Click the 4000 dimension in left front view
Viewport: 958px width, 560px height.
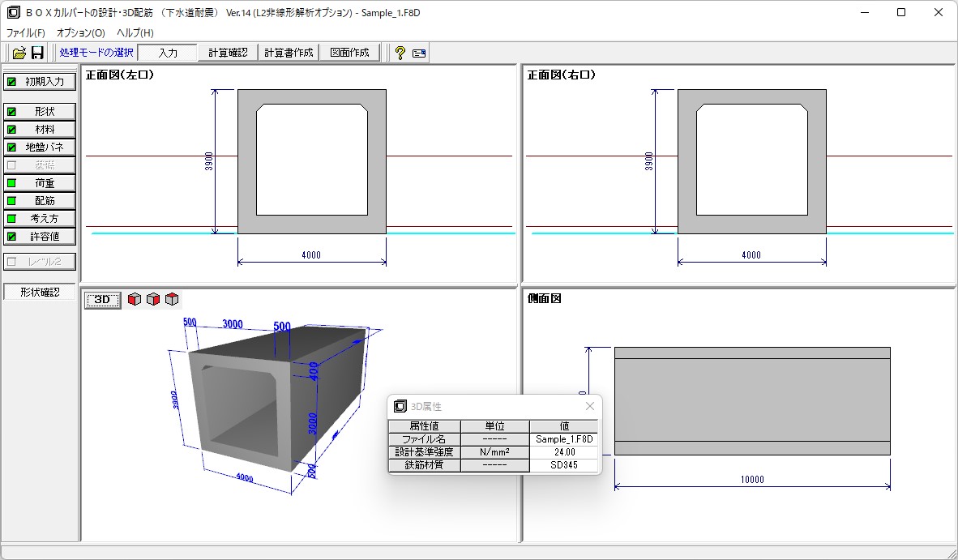click(x=311, y=255)
